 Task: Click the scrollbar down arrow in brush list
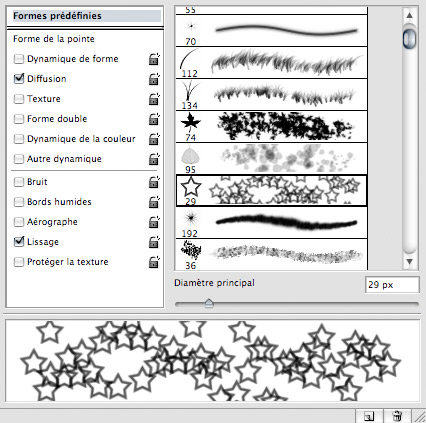(410, 262)
